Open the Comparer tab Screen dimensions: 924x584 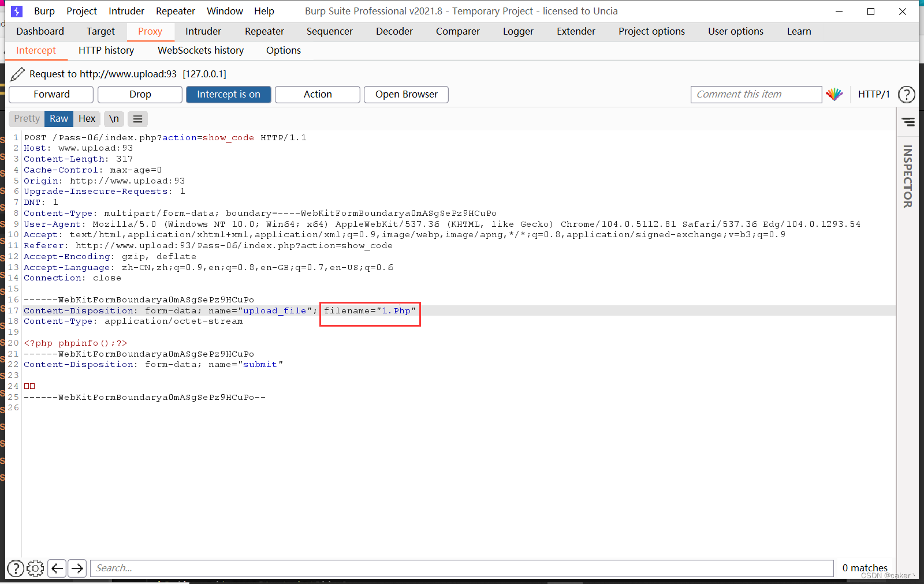click(458, 32)
